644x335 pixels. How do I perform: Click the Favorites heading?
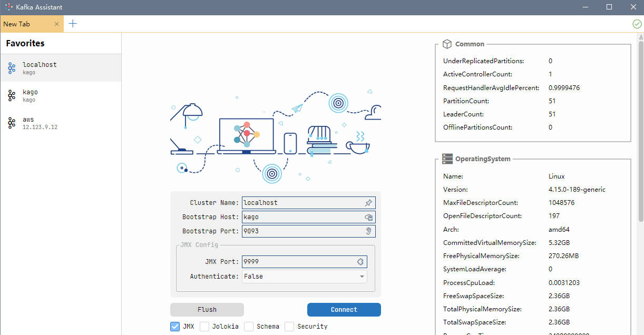click(x=25, y=44)
